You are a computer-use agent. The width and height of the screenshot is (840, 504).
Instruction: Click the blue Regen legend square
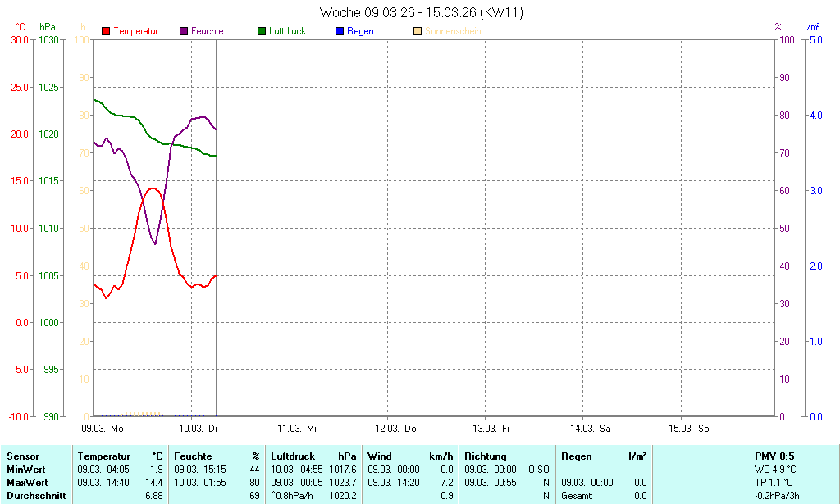(340, 31)
